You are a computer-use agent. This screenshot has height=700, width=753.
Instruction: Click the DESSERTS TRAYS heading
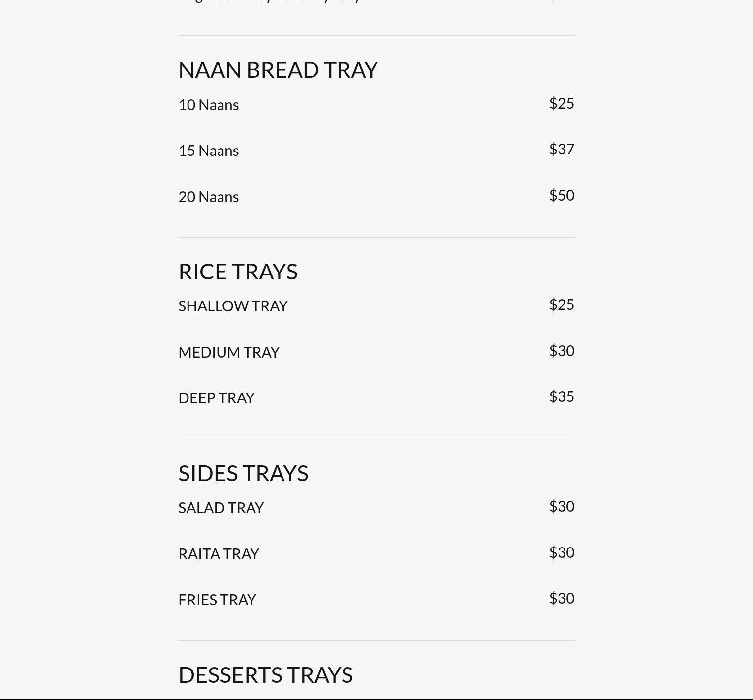coord(265,675)
